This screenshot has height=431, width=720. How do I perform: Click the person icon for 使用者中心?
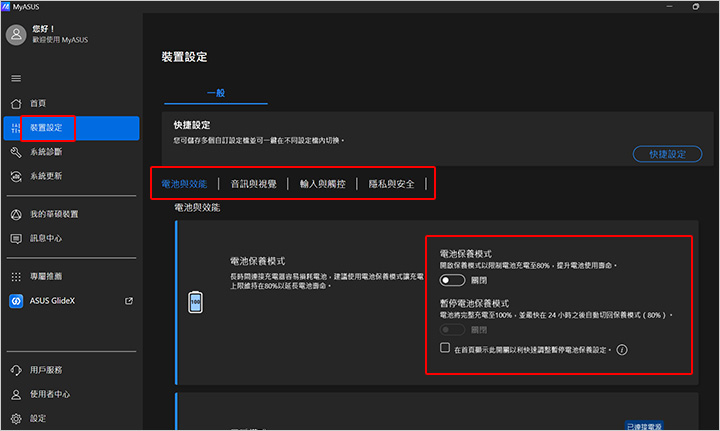tap(16, 394)
